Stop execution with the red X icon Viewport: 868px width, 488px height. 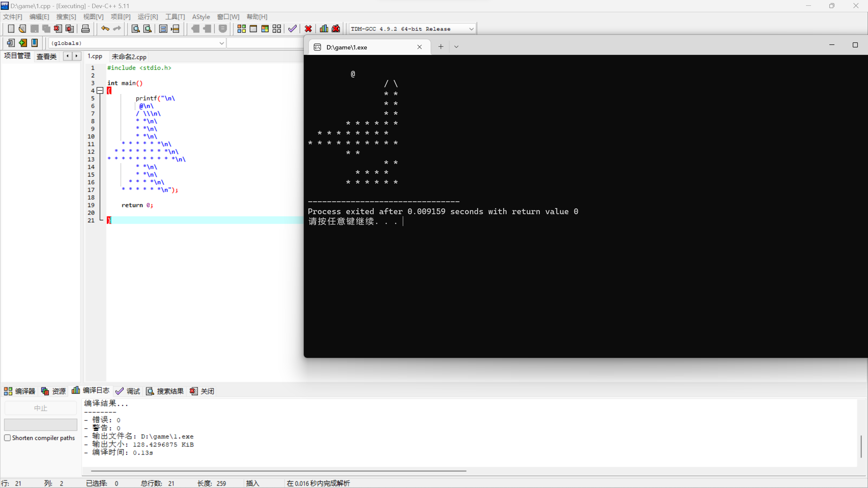pyautogui.click(x=308, y=29)
